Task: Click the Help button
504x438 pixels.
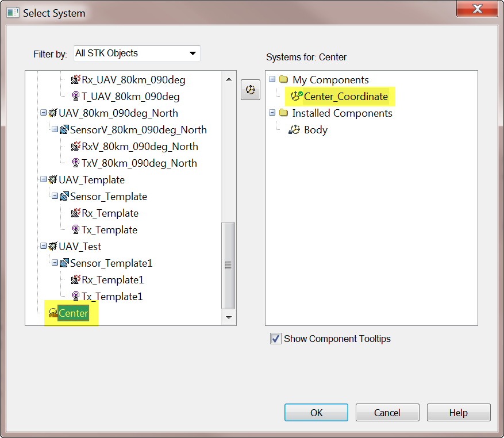Action: coord(458,413)
